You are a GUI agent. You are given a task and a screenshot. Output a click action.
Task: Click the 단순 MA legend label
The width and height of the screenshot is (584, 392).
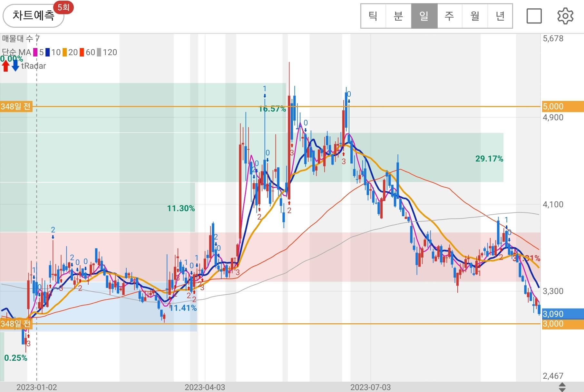click(16, 52)
